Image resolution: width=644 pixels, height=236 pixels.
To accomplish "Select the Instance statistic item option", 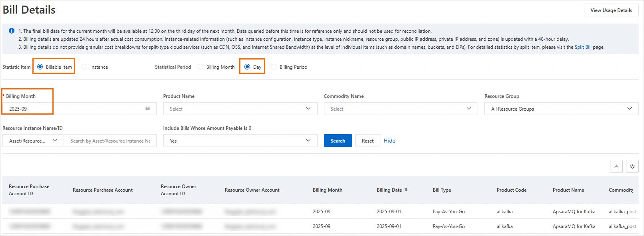I will (84, 67).
